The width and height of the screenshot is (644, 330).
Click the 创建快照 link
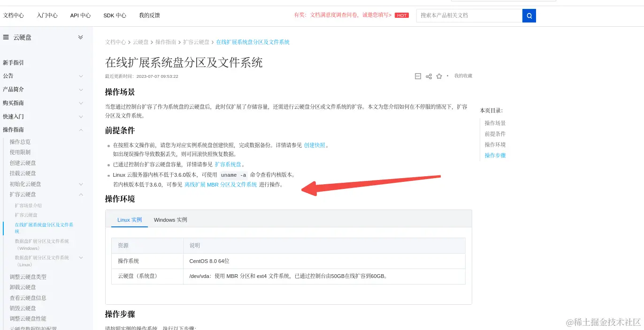click(314, 145)
